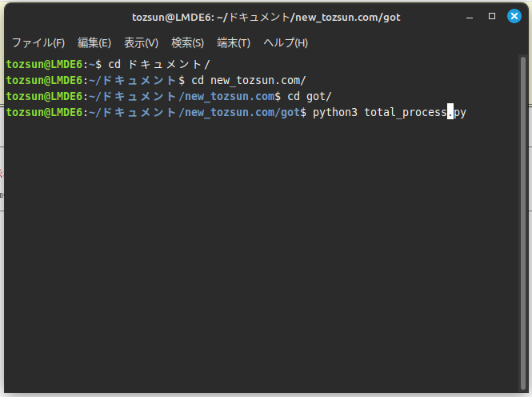This screenshot has width=532, height=397.
Task: Click the white block text cursor
Action: (x=450, y=112)
